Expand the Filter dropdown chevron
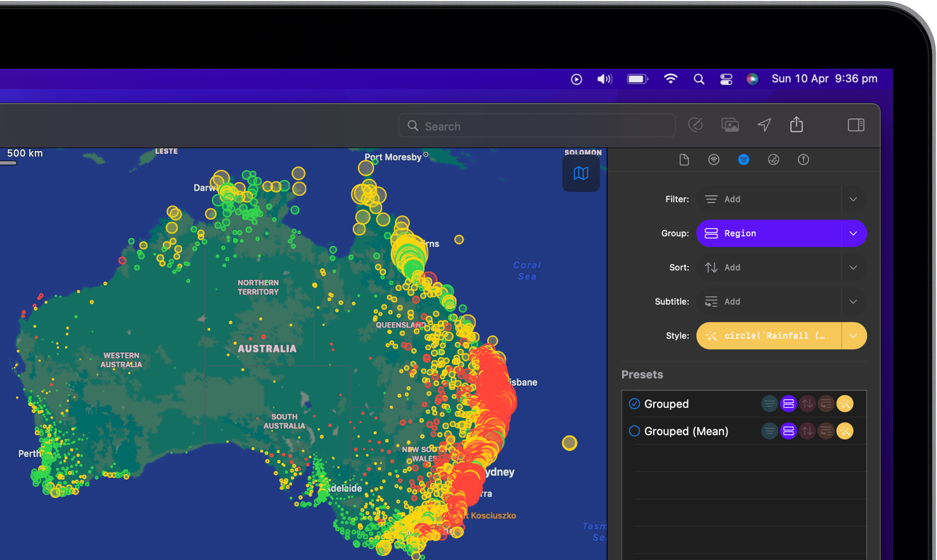Viewport: 937px width, 560px height. 854,199
